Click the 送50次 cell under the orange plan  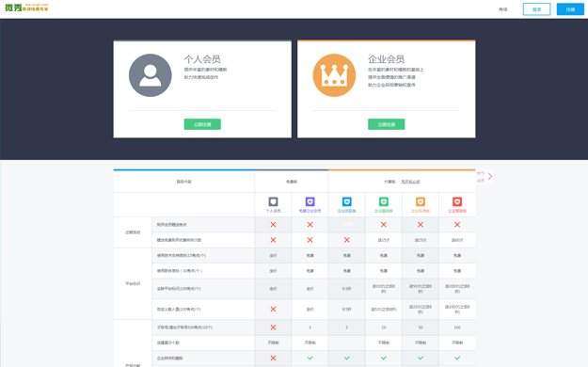pos(421,289)
